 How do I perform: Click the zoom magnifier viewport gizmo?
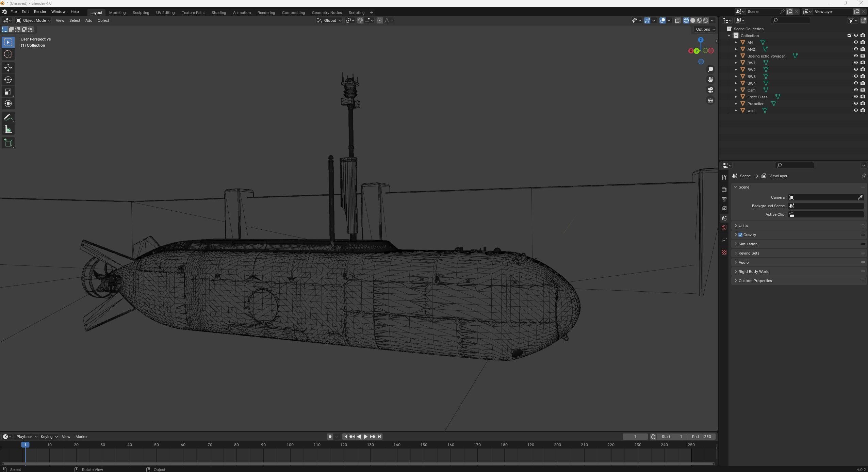click(x=710, y=69)
